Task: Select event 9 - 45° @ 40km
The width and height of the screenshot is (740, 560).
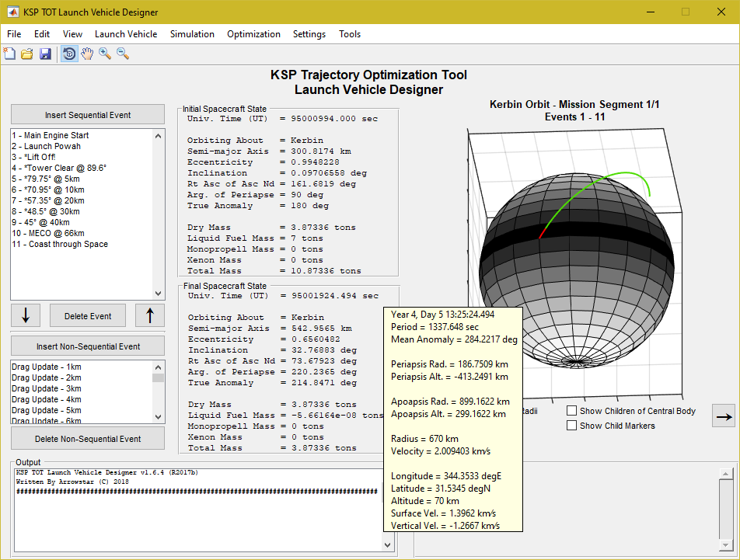Action: tap(82, 222)
